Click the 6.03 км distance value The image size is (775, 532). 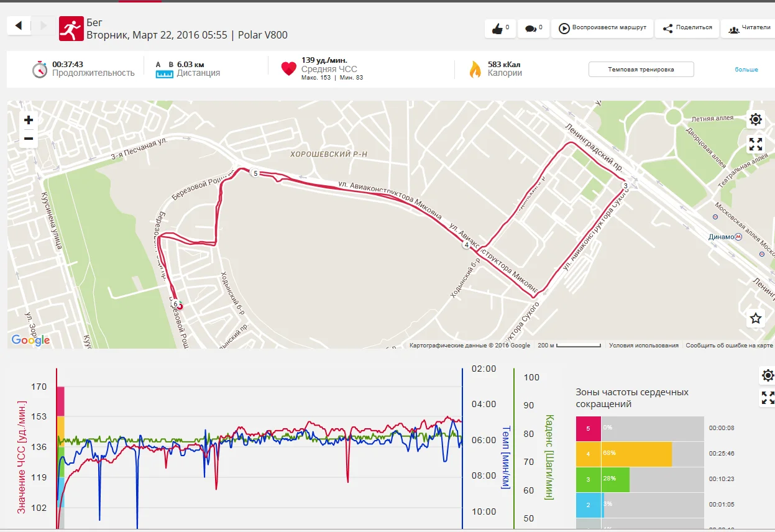pos(190,64)
